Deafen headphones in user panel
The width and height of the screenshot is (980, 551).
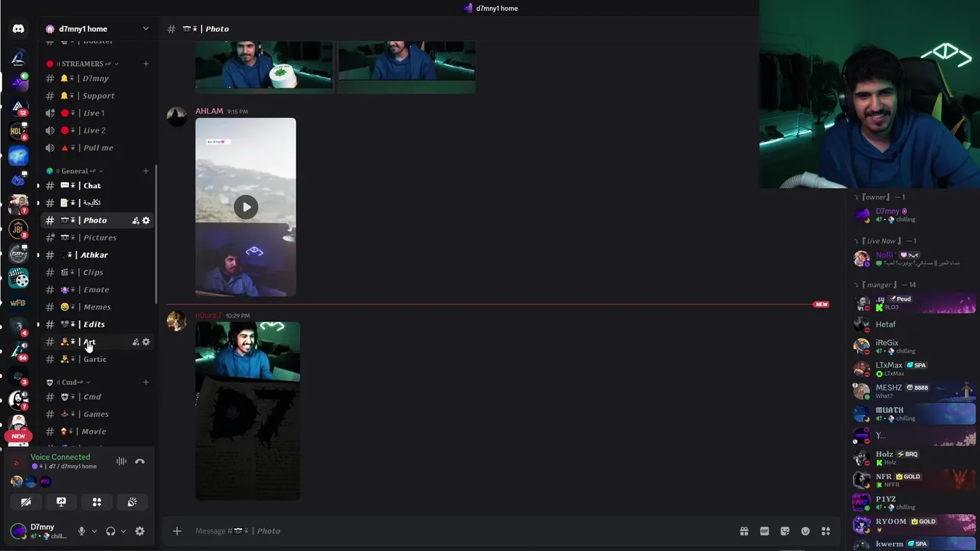110,531
